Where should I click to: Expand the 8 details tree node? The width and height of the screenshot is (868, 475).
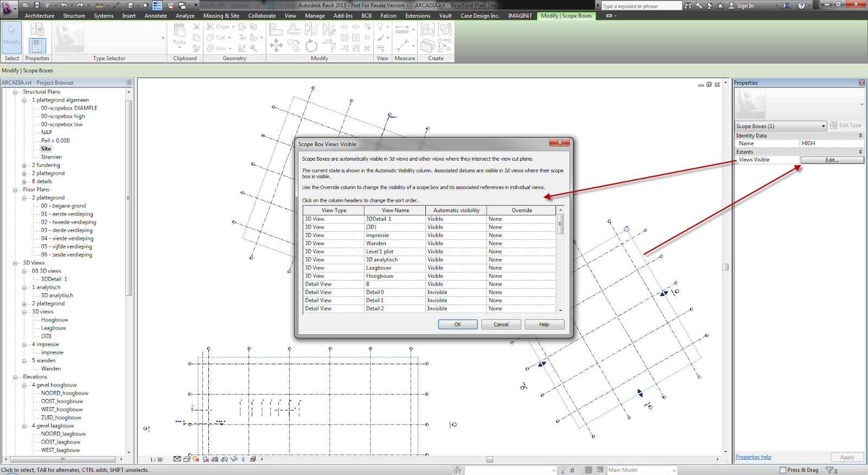(x=24, y=182)
